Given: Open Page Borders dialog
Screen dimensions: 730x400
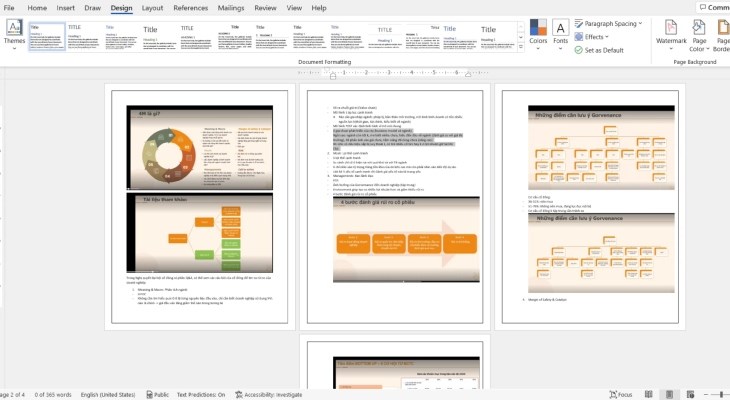Looking at the screenshot, I should [722, 35].
